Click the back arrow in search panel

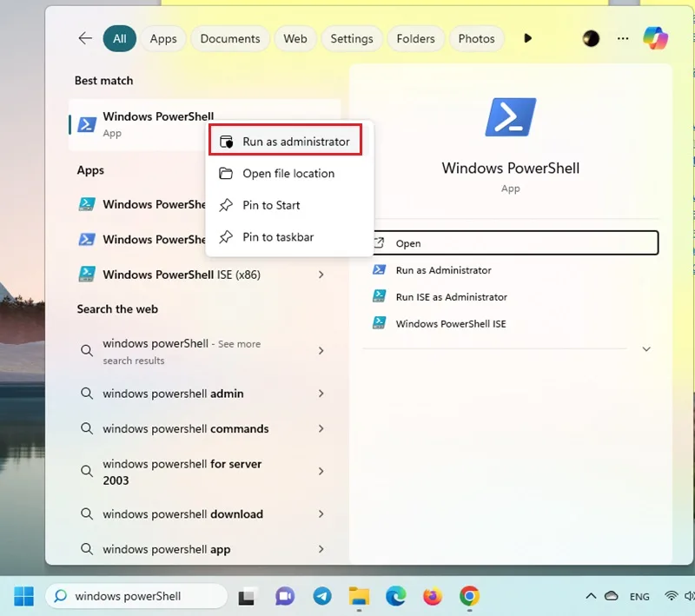[85, 38]
